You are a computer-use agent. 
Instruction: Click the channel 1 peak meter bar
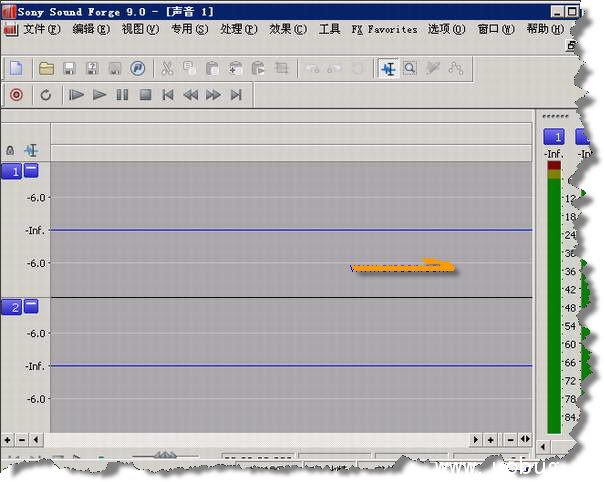[x=554, y=297]
